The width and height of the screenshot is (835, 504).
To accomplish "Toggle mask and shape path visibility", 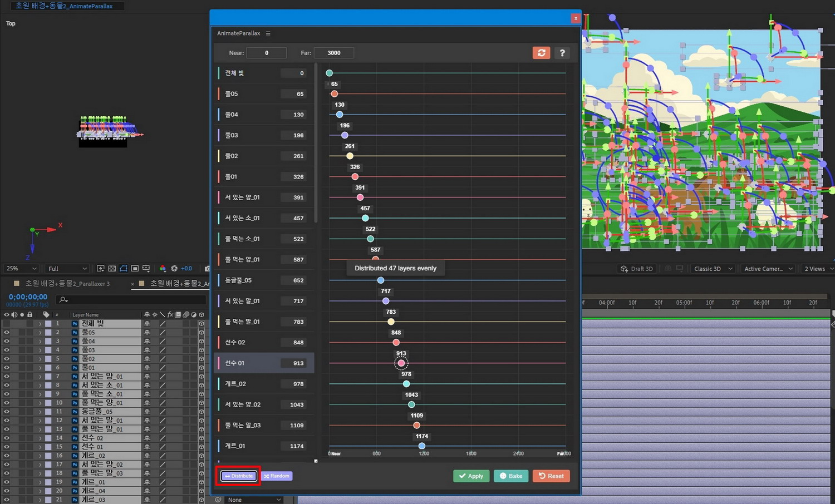I will pos(123,269).
